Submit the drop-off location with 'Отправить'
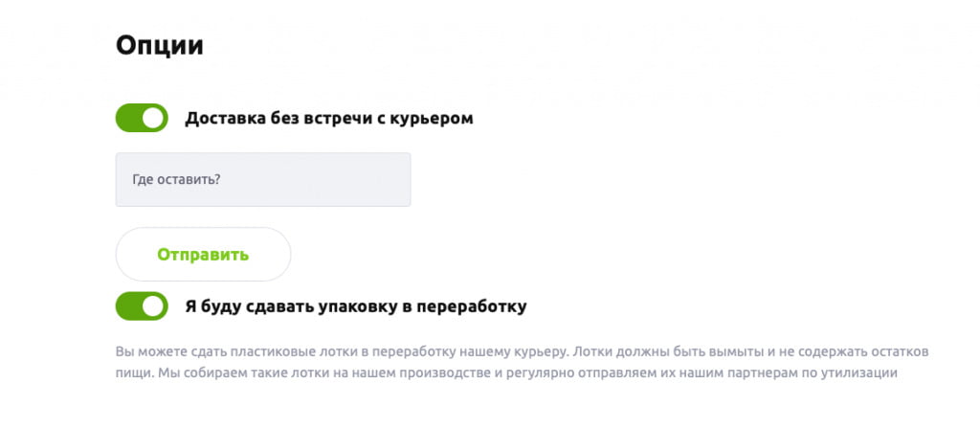 (x=203, y=254)
